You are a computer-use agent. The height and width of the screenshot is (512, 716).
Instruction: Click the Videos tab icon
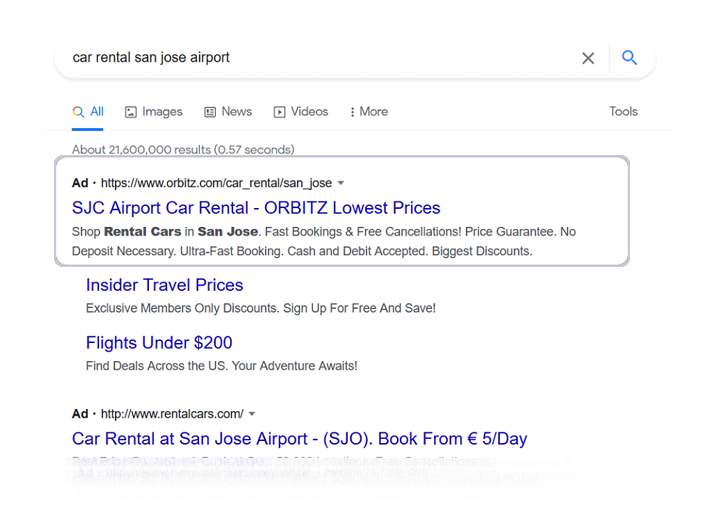pyautogui.click(x=280, y=112)
